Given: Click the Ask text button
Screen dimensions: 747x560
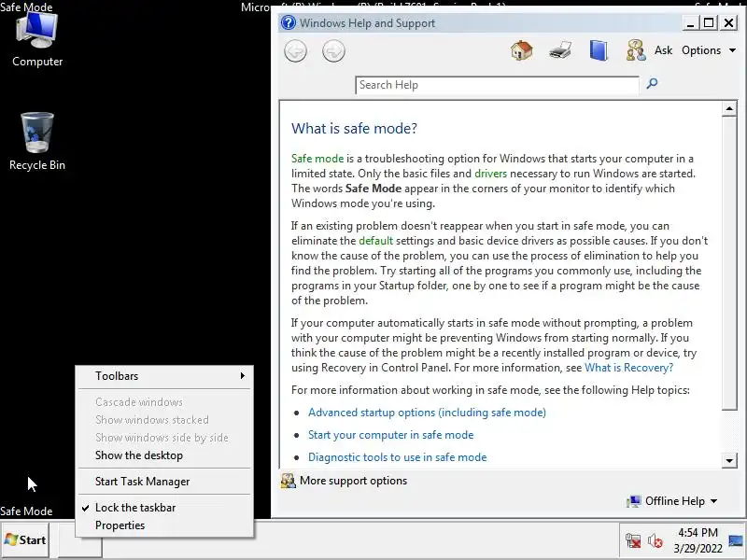Looking at the screenshot, I should click(x=663, y=50).
